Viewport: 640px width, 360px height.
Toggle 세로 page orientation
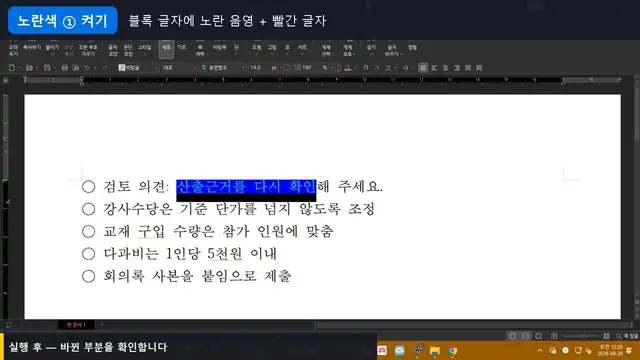click(x=167, y=49)
